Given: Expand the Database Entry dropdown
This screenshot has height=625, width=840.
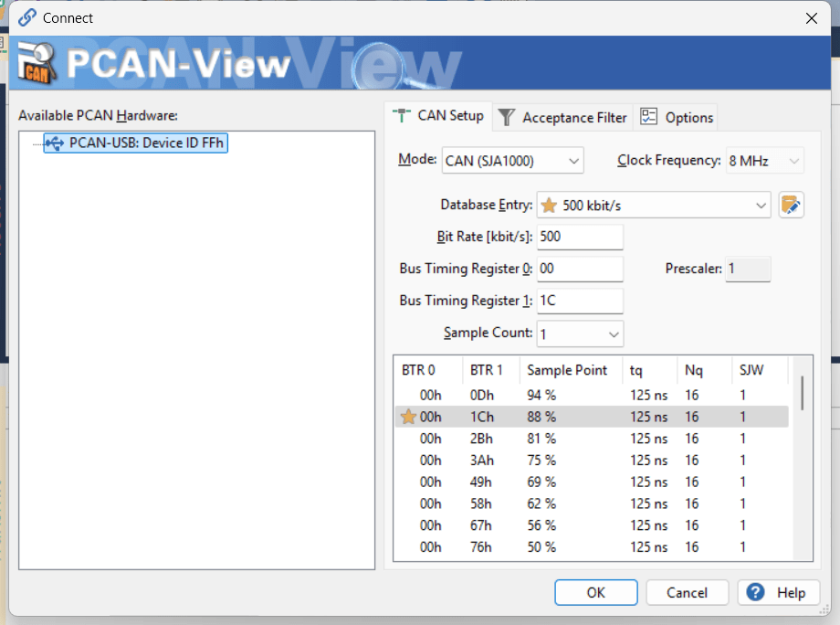Looking at the screenshot, I should 654,206.
